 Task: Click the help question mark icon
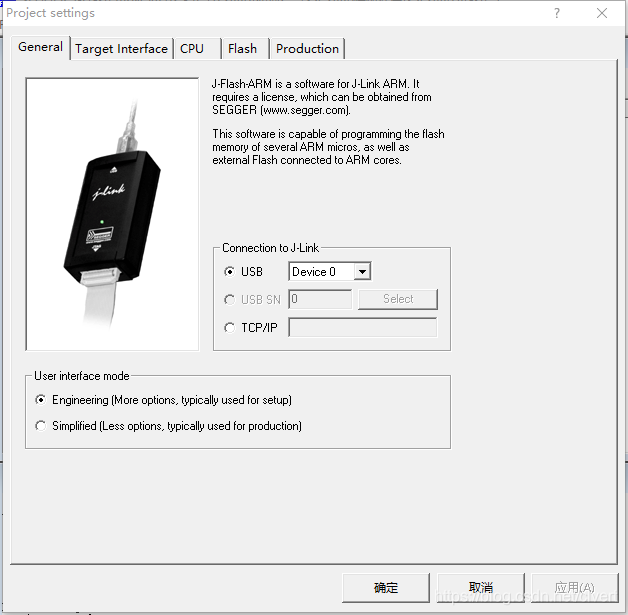[557, 13]
